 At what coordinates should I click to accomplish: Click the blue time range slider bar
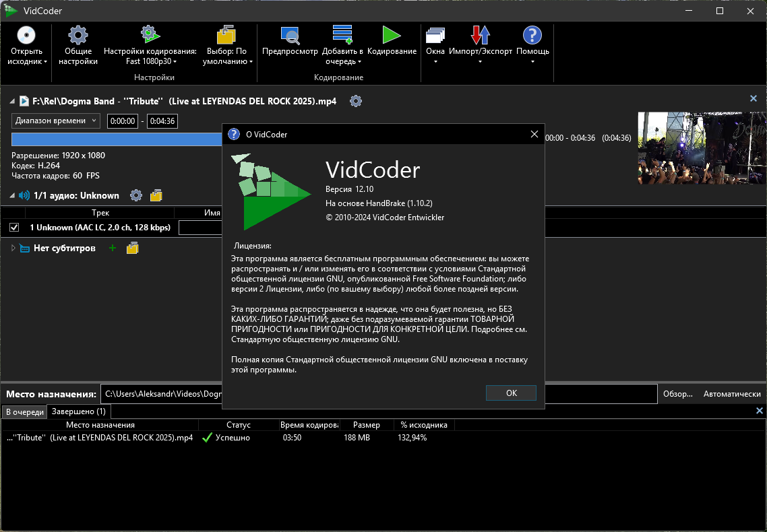(x=117, y=139)
